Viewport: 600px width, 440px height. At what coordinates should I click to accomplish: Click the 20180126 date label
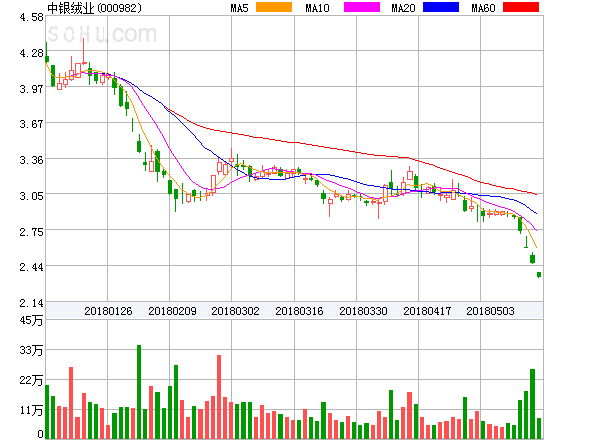[108, 311]
